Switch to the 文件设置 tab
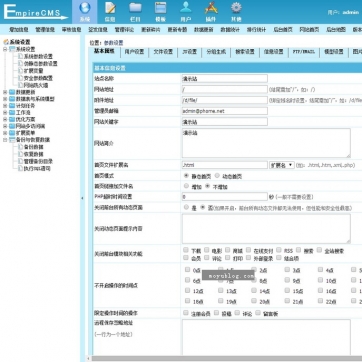The height and width of the screenshot is (362, 362). [x=163, y=52]
